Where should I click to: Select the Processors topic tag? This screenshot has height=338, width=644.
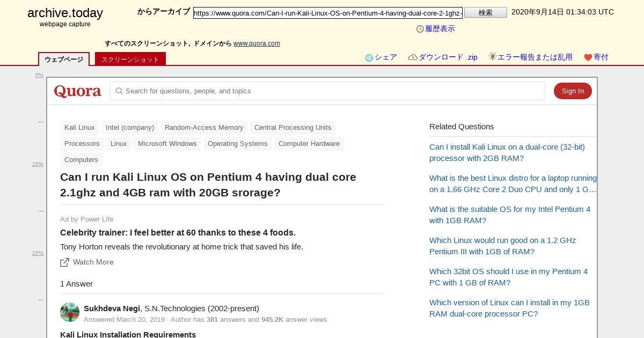coord(82,144)
